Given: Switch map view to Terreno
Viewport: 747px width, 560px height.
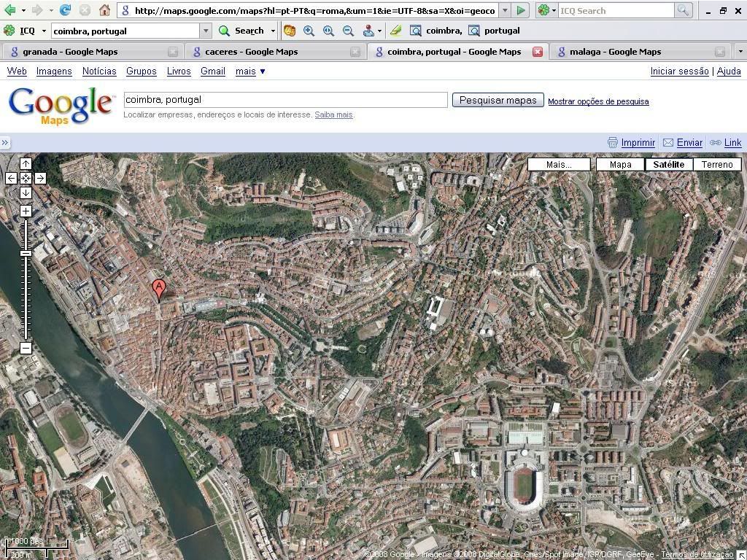Looking at the screenshot, I should point(716,164).
